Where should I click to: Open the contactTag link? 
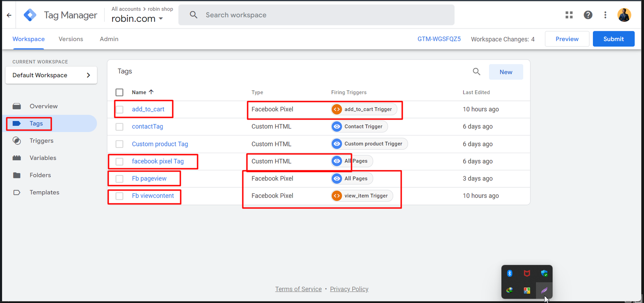click(x=147, y=127)
